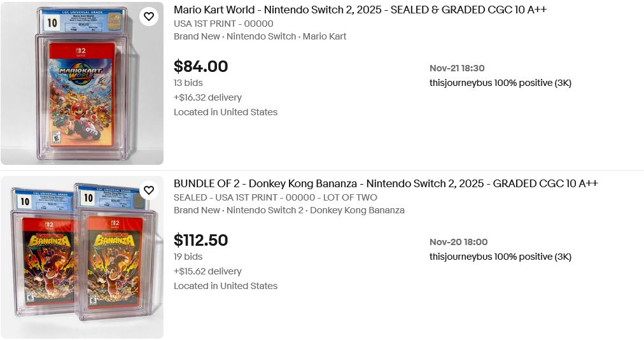Click the +$16.32 delivery text
644x340 pixels.
[x=207, y=97]
